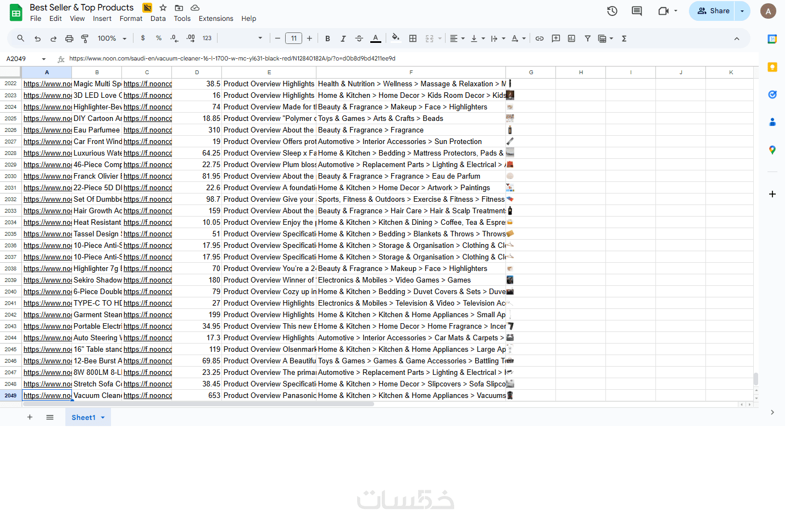This screenshot has width=812, height=520.
Task: Open the Google account avatar
Action: tap(768, 11)
